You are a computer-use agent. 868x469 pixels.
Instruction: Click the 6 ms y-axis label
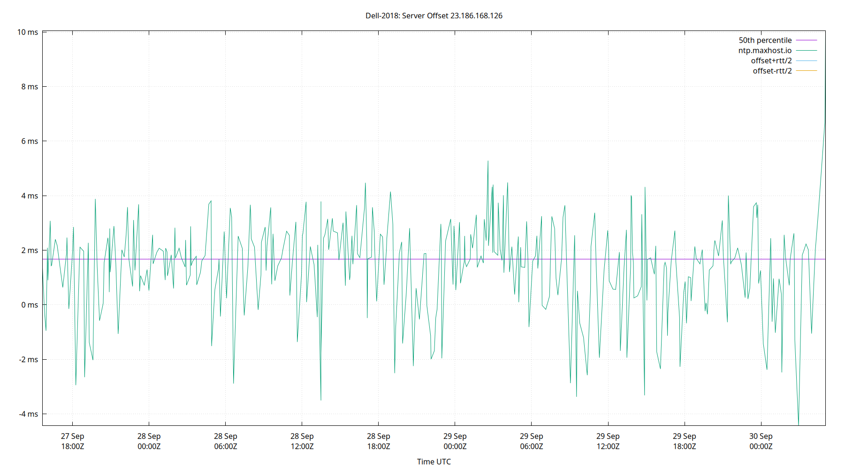click(30, 141)
